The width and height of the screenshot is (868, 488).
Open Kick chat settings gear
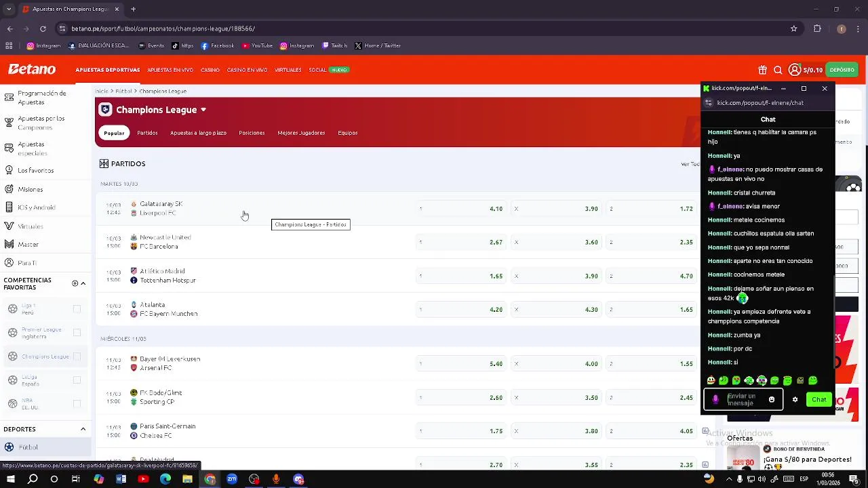795,400
